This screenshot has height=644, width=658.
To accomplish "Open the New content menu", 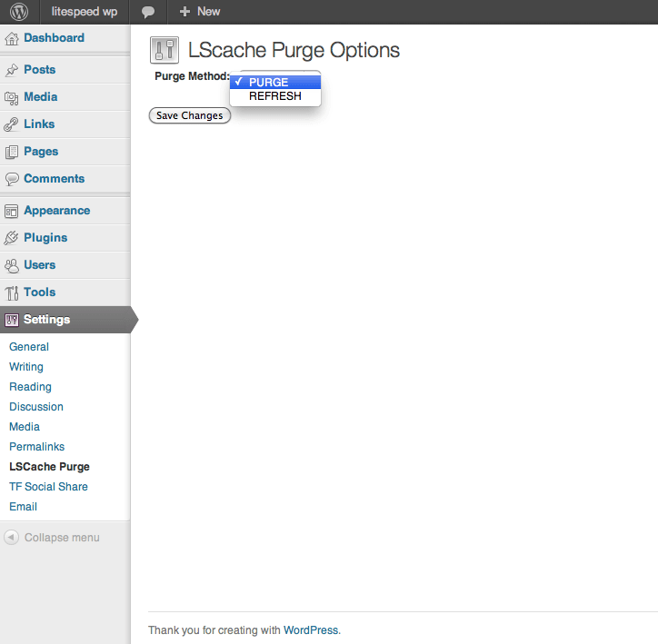I will tap(199, 12).
